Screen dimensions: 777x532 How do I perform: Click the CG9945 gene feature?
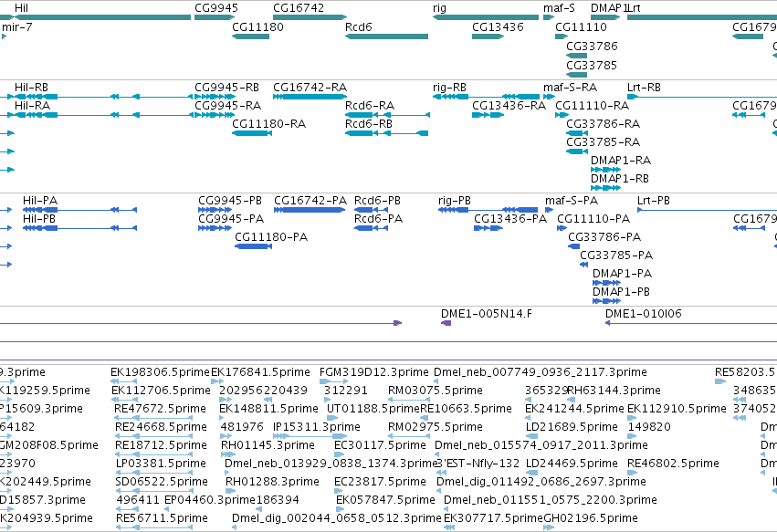coord(214,17)
